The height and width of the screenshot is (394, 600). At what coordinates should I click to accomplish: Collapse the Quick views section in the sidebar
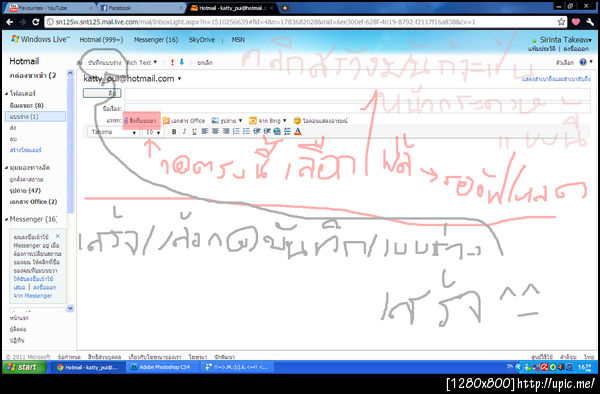point(7,168)
